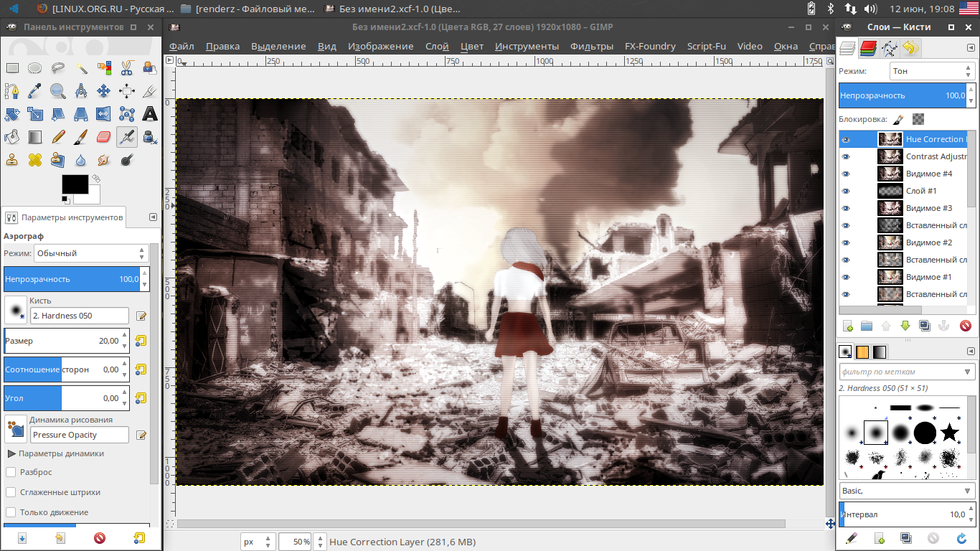Viewport: 980px width, 551px height.
Task: Select the Measure compass tool
Action: [81, 91]
